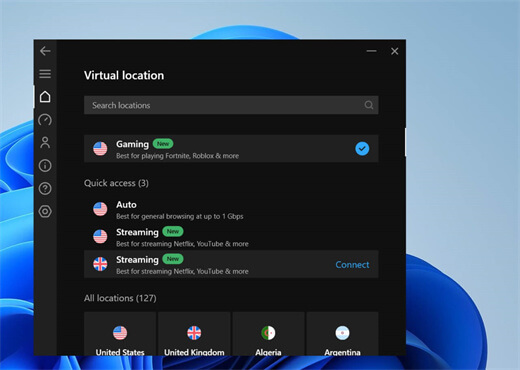520x370 pixels.
Task: Click the 'Quick access (3)' heading
Action: [x=116, y=183]
